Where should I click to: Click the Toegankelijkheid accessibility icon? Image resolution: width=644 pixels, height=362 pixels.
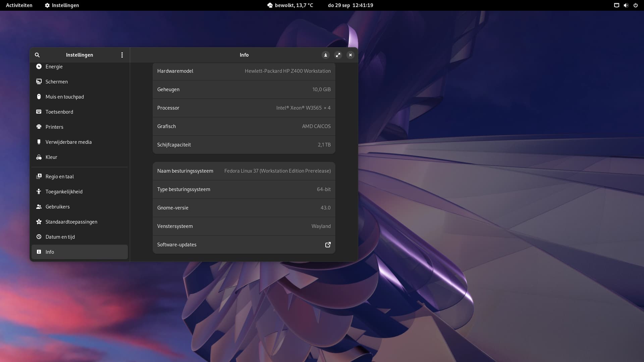coord(39,191)
